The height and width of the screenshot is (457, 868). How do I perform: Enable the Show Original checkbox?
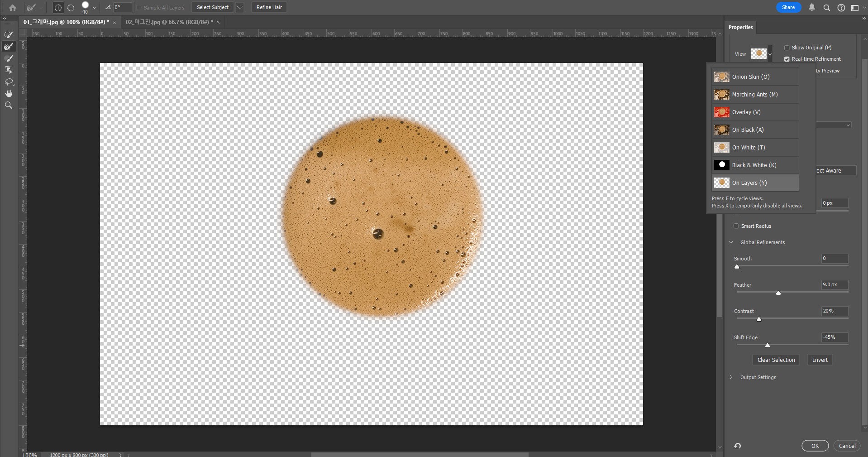click(787, 48)
